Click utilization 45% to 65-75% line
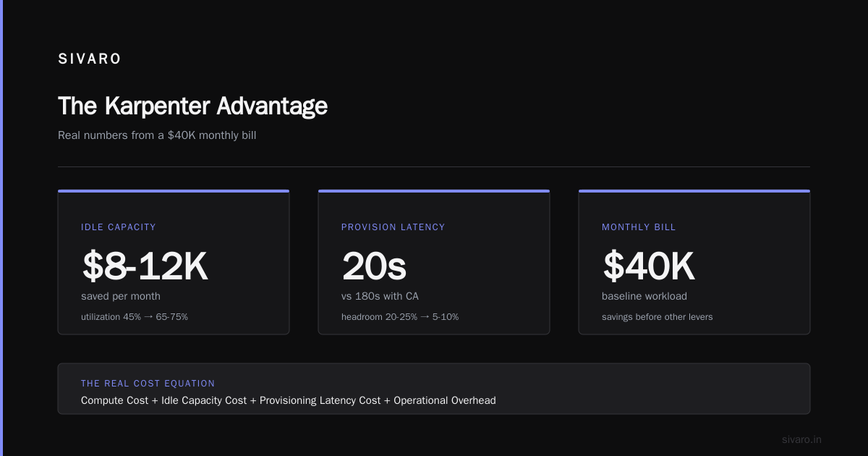The image size is (868, 456). (x=135, y=317)
